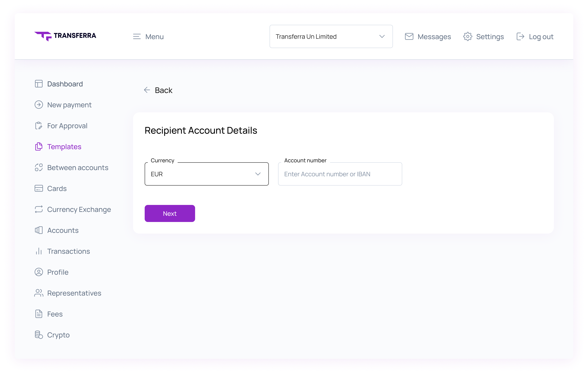Click the Representatives people icon
The image size is (588, 375).
pos(39,293)
